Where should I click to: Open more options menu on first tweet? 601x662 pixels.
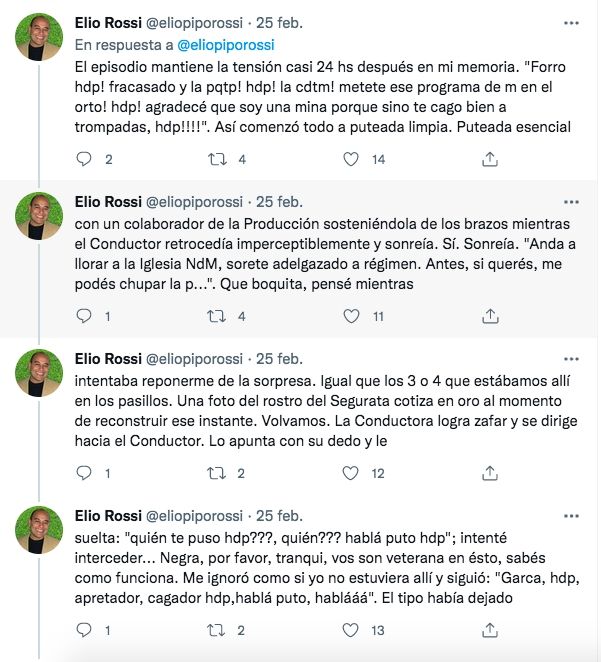click(570, 22)
